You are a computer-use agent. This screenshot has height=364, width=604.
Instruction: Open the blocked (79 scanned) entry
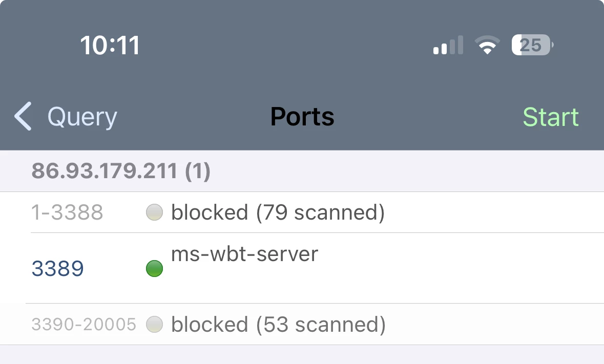coord(278,212)
